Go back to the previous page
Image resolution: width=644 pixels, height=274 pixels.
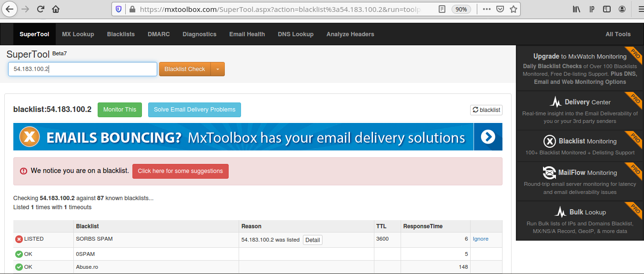(10, 9)
